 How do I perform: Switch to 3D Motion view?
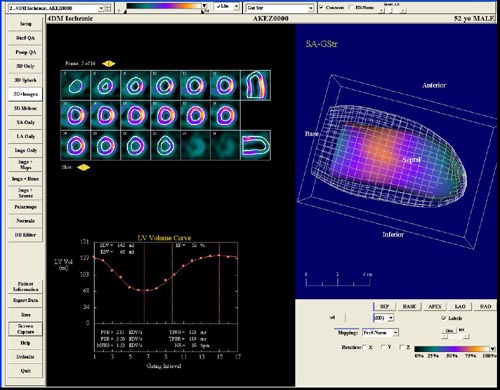click(26, 108)
